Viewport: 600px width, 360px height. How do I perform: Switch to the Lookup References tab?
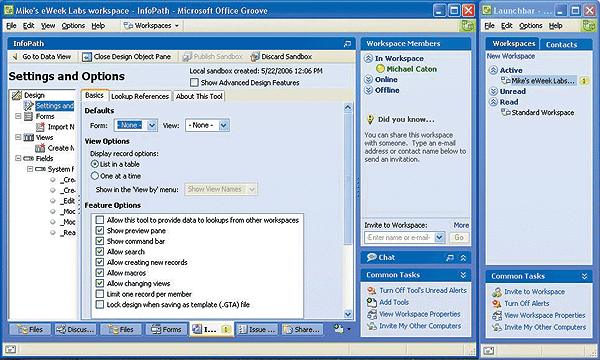pyautogui.click(x=140, y=96)
